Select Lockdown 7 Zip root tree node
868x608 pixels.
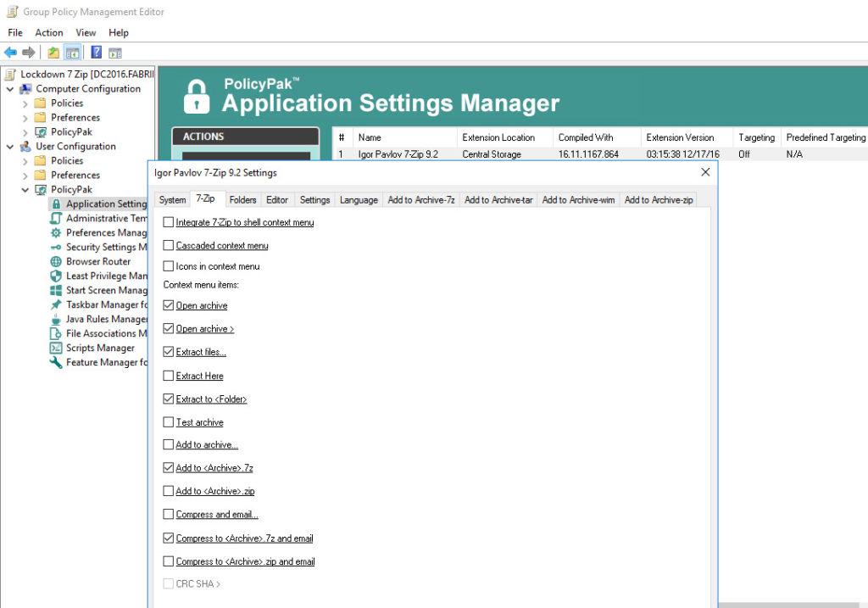click(87, 75)
